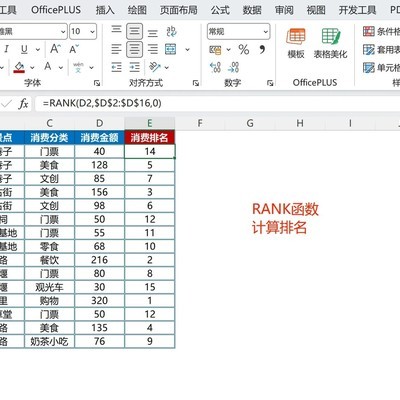This screenshot has width=400, height=400.
Task: Click the format as table icon
Action: coord(369,50)
